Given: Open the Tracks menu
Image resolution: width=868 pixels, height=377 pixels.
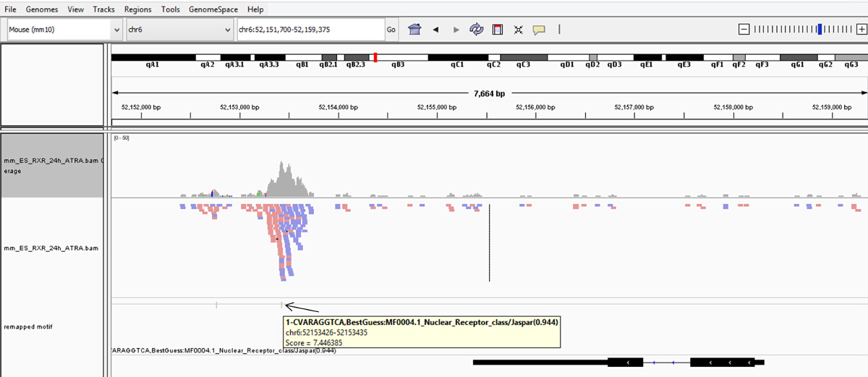Looking at the screenshot, I should (103, 9).
